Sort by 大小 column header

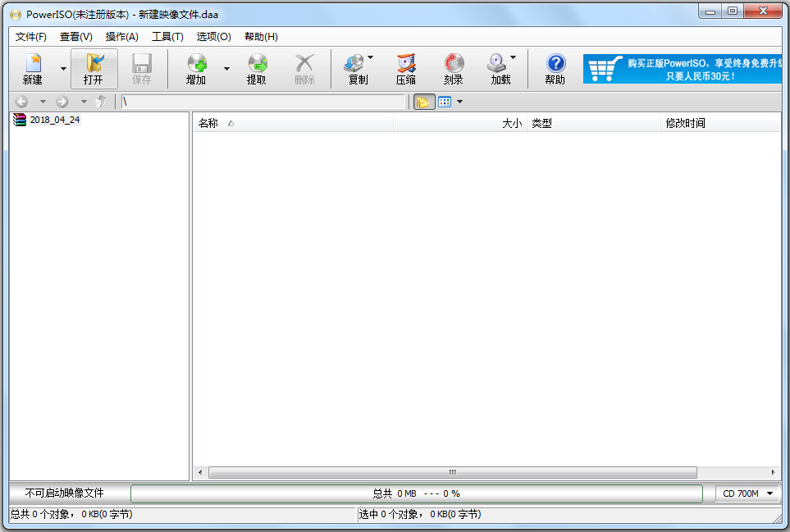[460, 123]
